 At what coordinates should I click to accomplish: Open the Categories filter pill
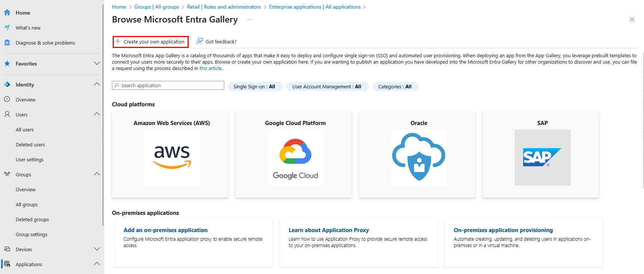point(395,86)
